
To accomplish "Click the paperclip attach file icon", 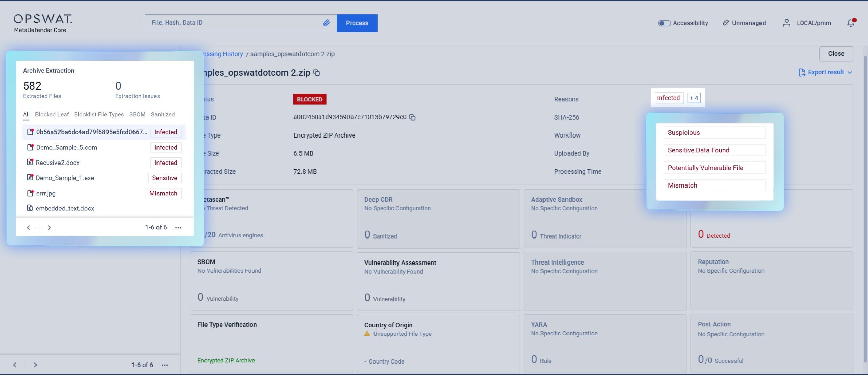I will tap(326, 23).
